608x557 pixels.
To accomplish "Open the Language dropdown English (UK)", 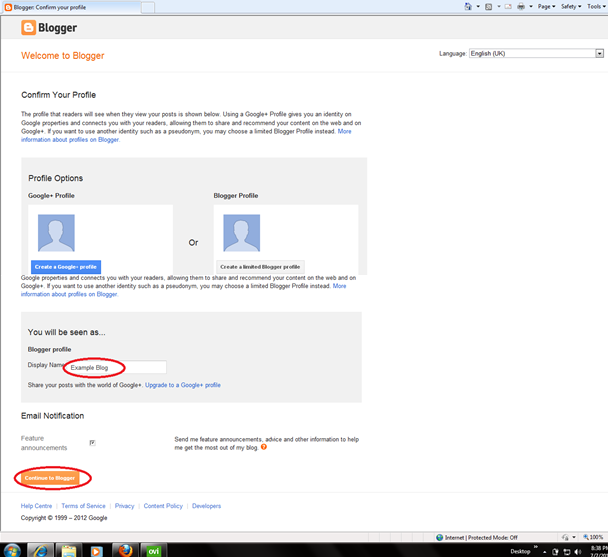I will pos(536,54).
